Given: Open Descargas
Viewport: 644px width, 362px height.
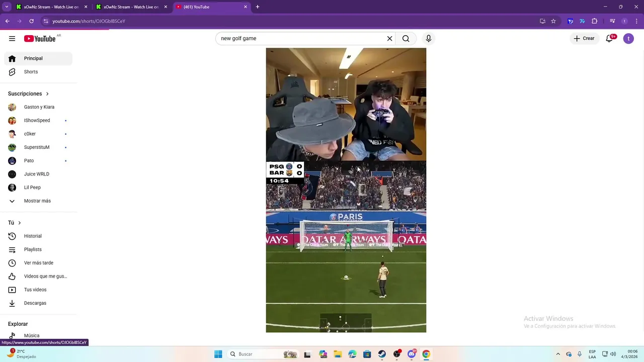Looking at the screenshot, I should tap(38, 303).
